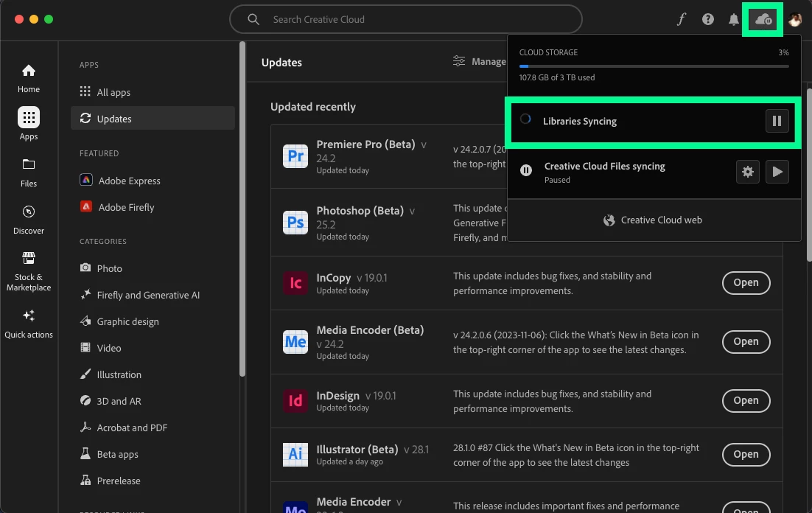Open Media Encoder (Beta) with Open button
The image size is (812, 513).
coord(746,342)
